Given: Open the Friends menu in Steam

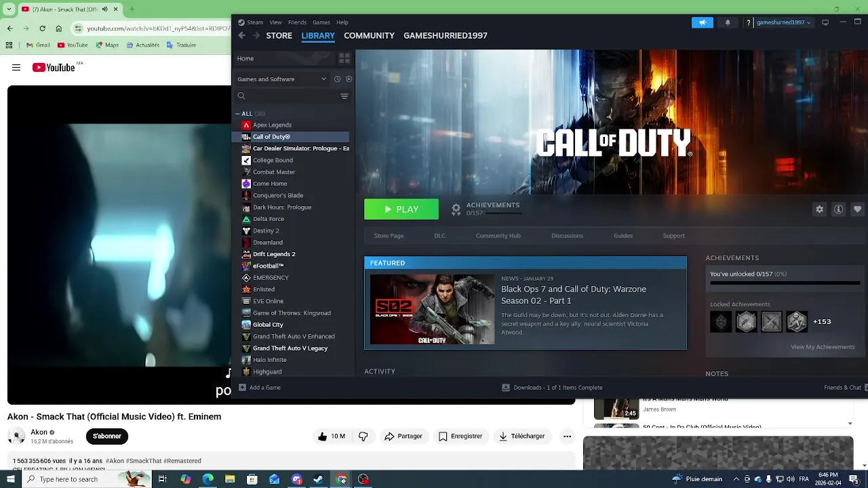Looking at the screenshot, I should click(x=297, y=22).
